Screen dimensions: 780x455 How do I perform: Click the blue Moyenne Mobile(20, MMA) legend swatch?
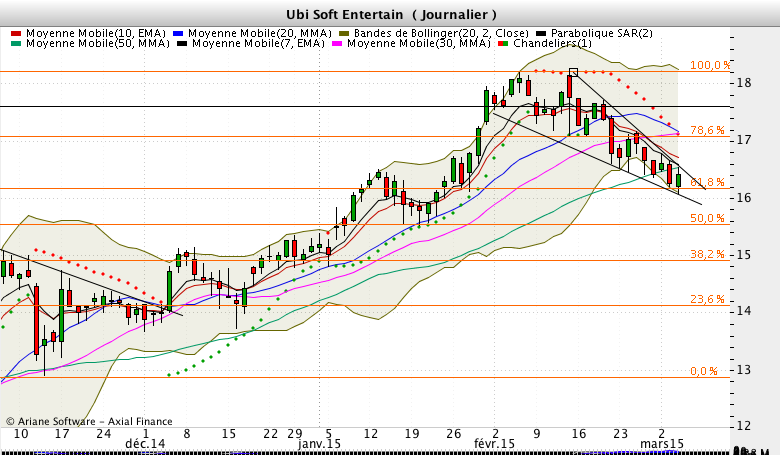179,34
